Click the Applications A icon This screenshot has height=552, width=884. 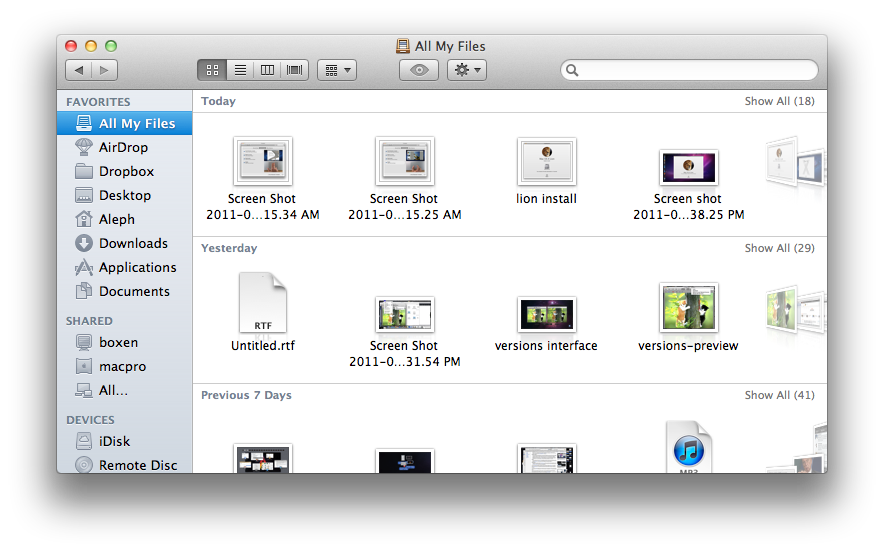click(84, 267)
